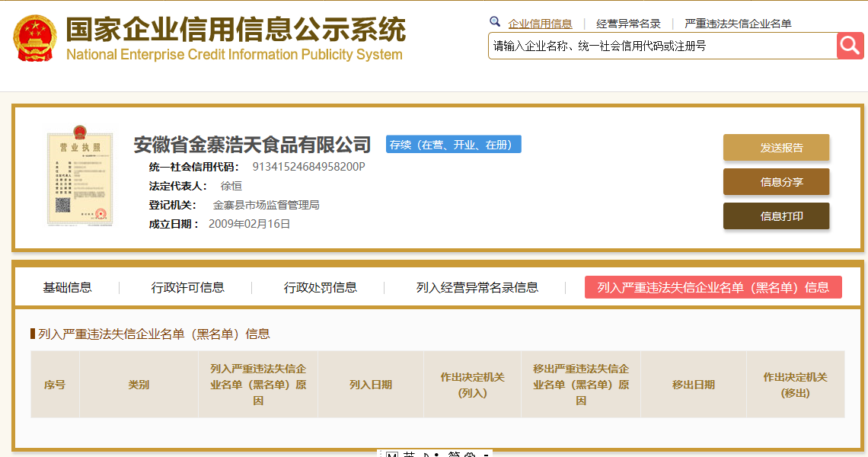This screenshot has height=457, width=868.
Task: Click the legal representative name 徐恒
Action: pyautogui.click(x=231, y=186)
